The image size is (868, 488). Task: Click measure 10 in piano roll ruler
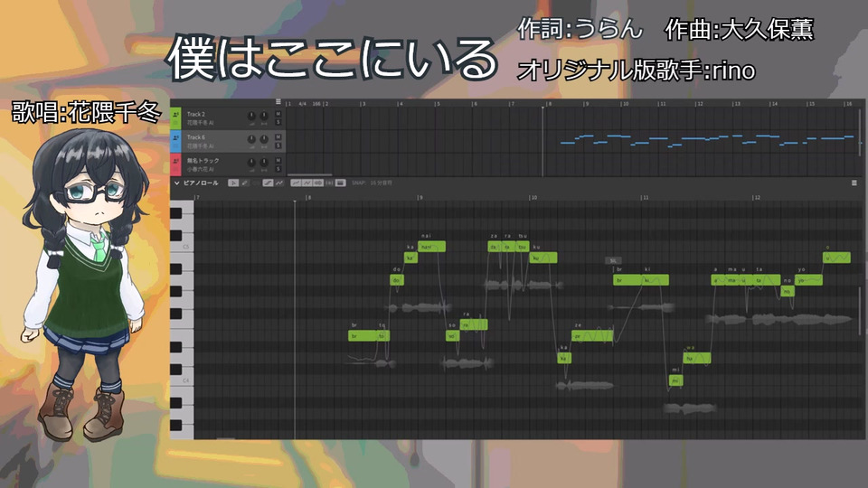pos(533,198)
